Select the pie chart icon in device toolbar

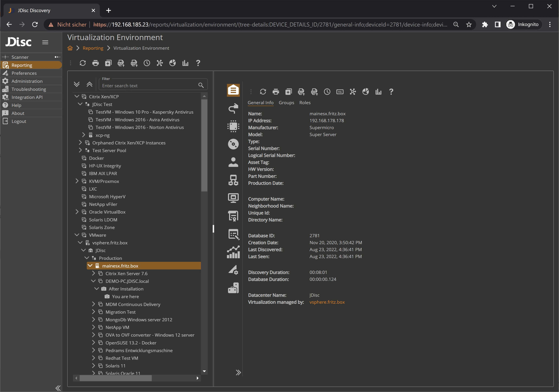(x=366, y=92)
